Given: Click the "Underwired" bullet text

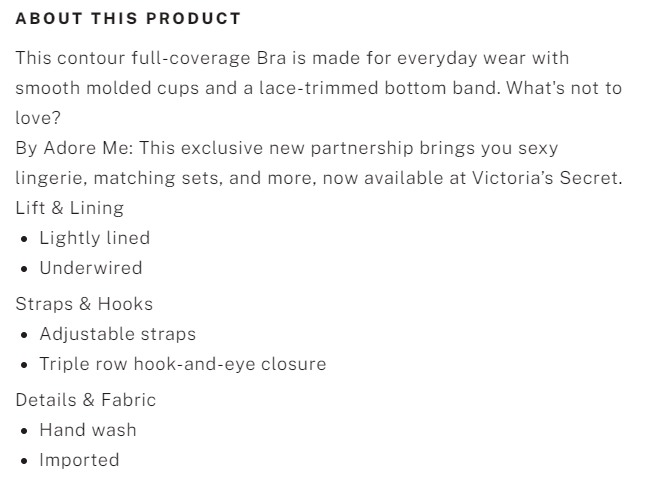Looking at the screenshot, I should tap(90, 268).
